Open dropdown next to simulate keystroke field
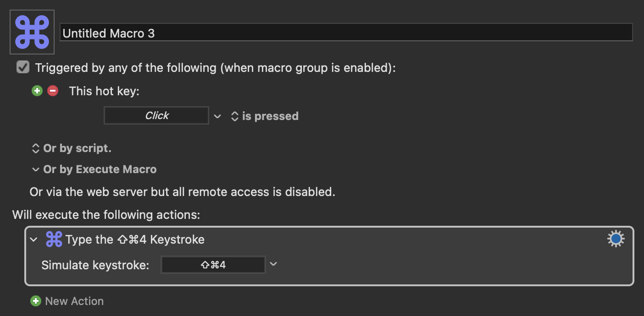The height and width of the screenshot is (316, 644). pos(273,264)
